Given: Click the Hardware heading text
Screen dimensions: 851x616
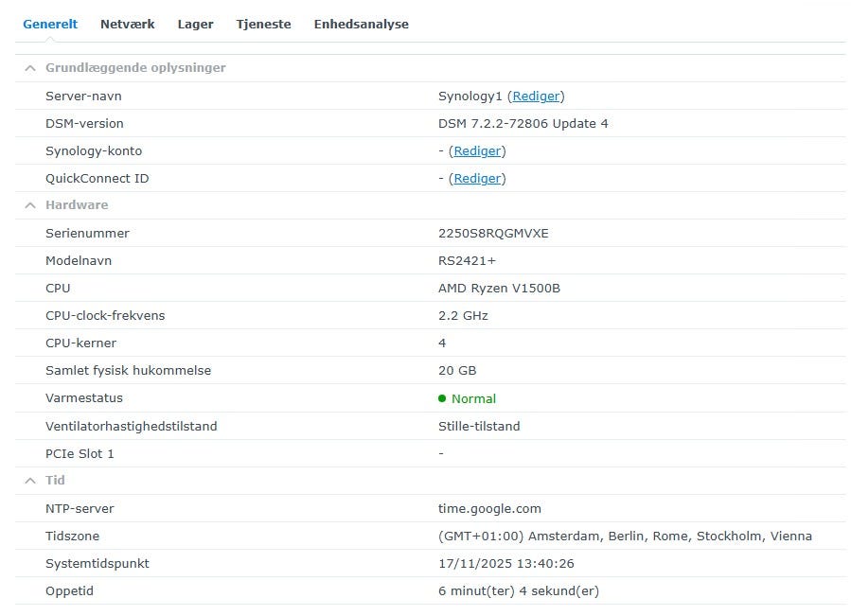Looking at the screenshot, I should (77, 205).
